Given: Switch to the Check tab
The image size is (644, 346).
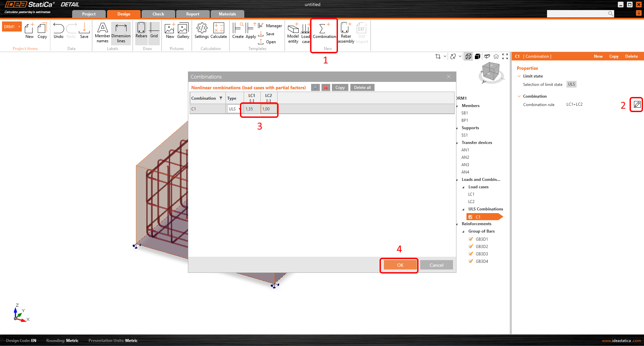Looking at the screenshot, I should (158, 14).
